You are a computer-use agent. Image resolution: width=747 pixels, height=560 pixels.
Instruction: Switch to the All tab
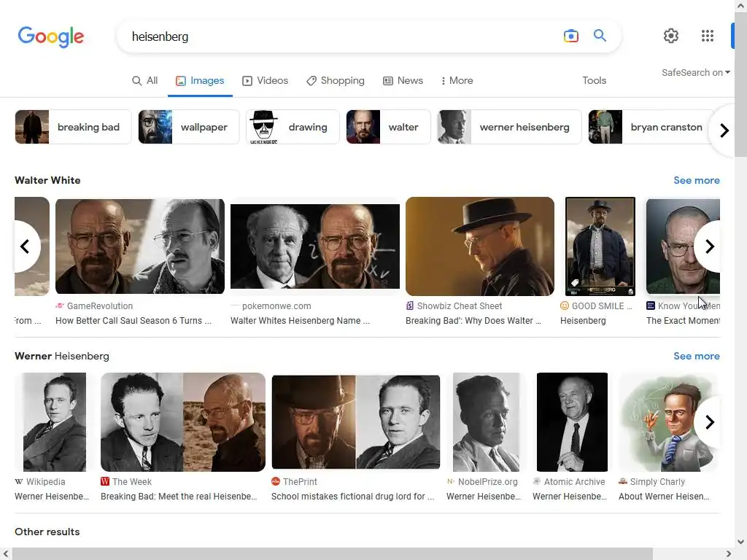[145, 80]
